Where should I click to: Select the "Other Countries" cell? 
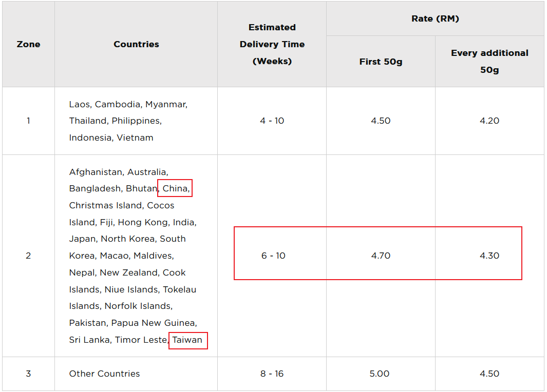(104, 374)
